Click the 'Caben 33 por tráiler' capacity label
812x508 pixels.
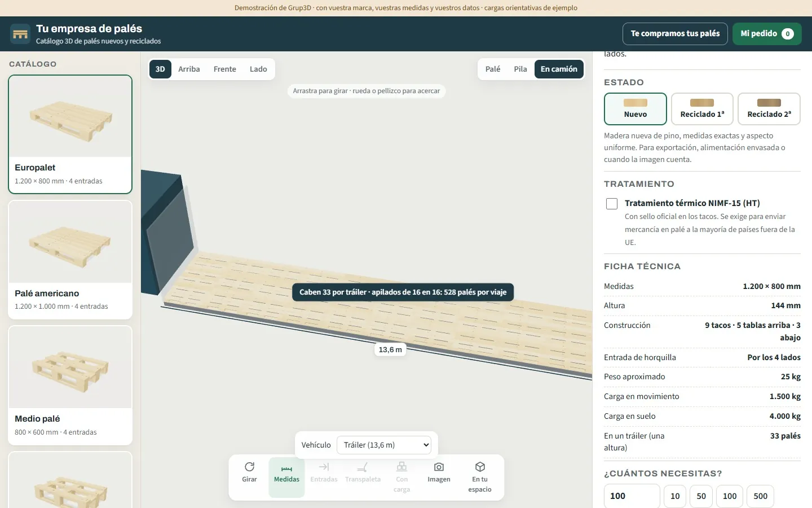pyautogui.click(x=403, y=292)
